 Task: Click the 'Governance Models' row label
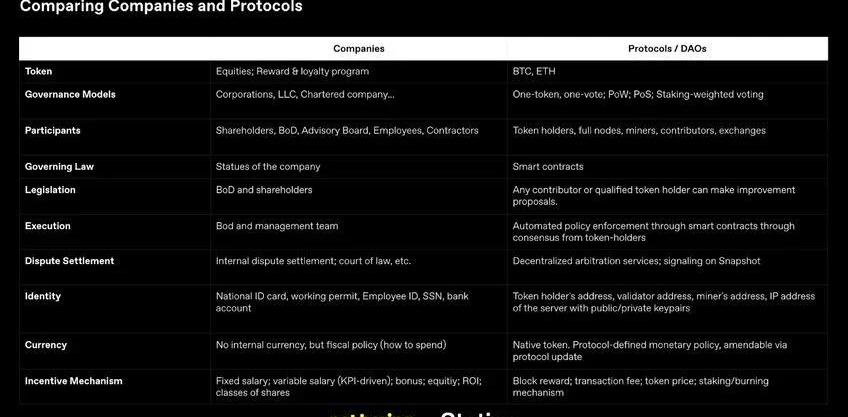point(70,95)
